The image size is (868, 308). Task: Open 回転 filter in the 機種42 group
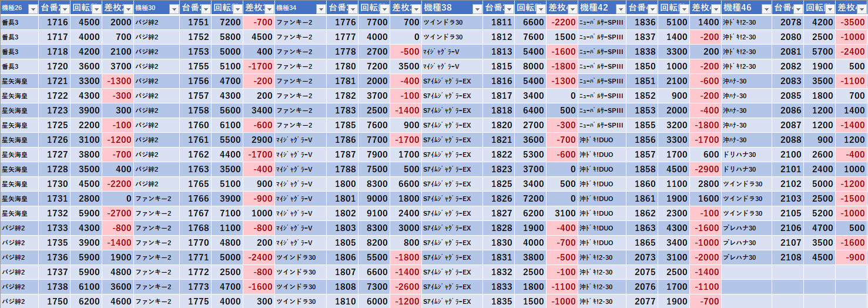[x=683, y=9]
